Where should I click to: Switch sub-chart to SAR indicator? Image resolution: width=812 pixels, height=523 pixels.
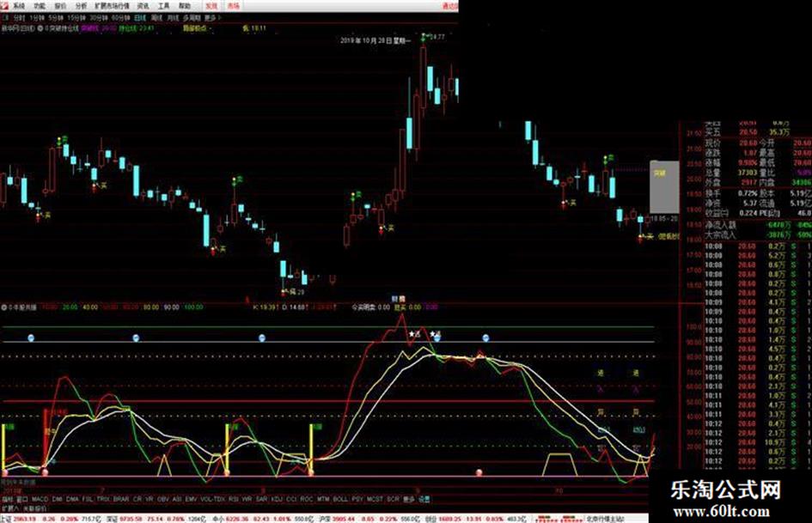[x=262, y=499]
